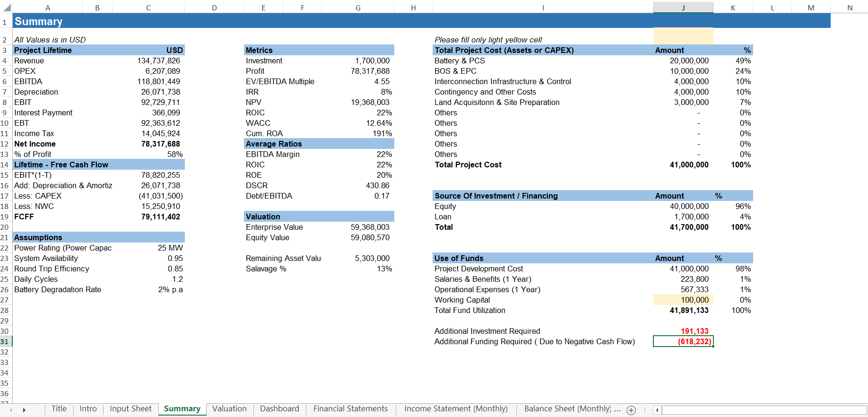This screenshot has width=868, height=417.
Task: Click horizontal scrollbar left arrow
Action: (657, 410)
